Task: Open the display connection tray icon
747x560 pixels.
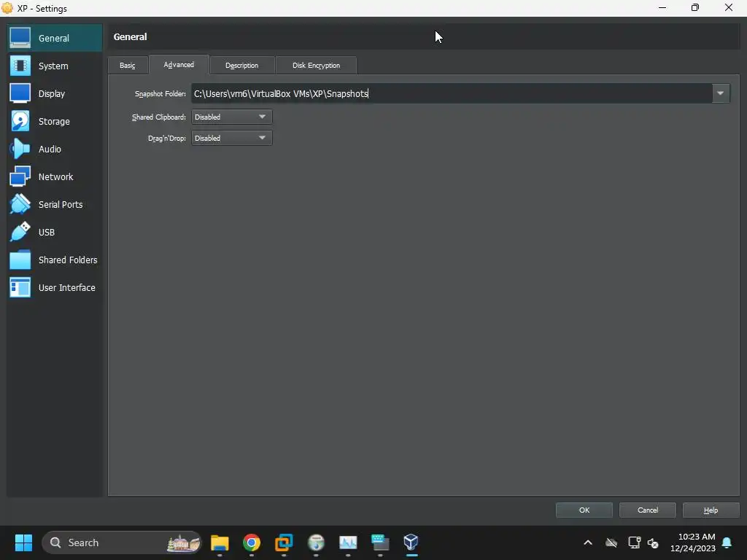Action: pos(634,542)
